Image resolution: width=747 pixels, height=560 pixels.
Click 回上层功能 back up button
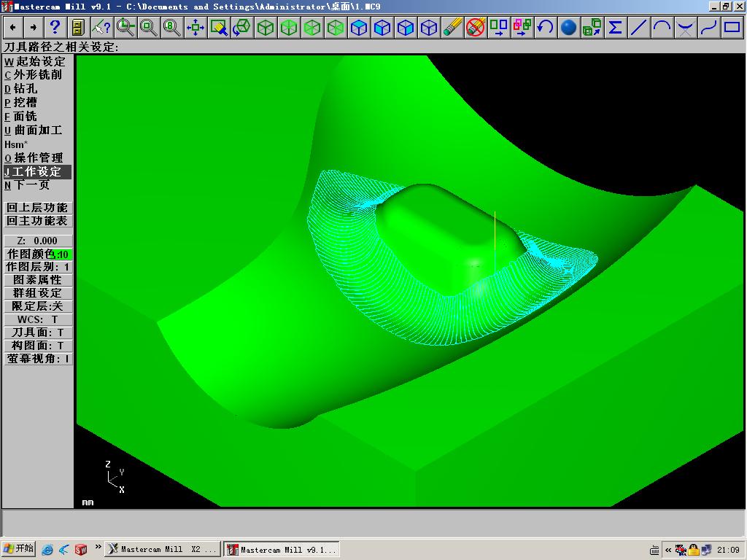click(x=38, y=208)
